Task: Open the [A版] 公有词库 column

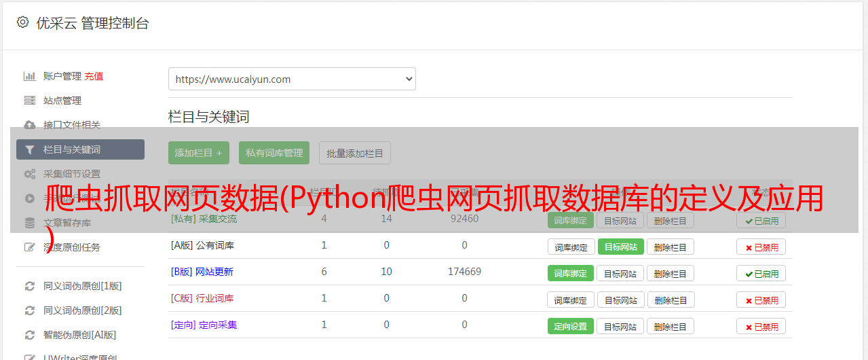Action: (x=202, y=245)
